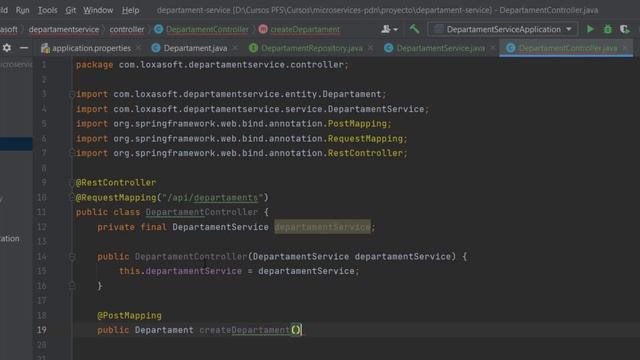Open the Git menu
This screenshot has width=640, height=360.
coord(71,10)
